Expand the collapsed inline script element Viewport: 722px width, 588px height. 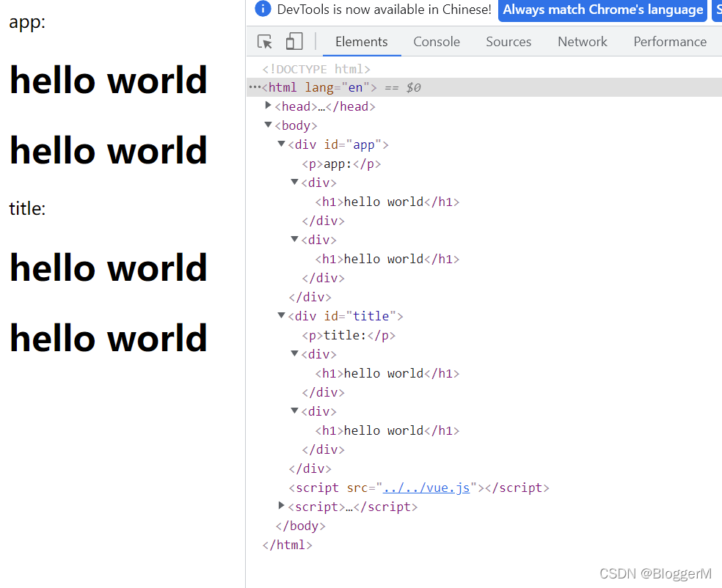281,506
